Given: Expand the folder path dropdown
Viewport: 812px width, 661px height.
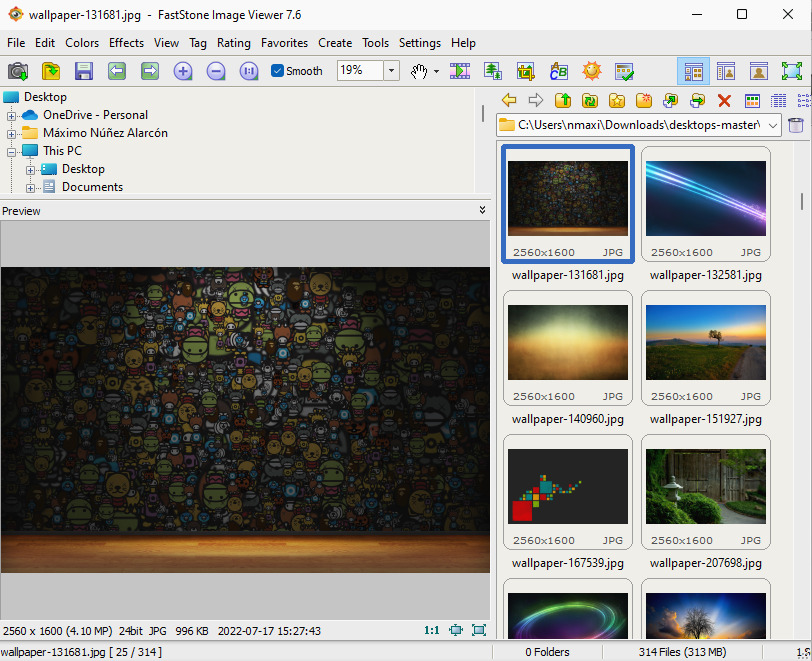Looking at the screenshot, I should pos(772,125).
